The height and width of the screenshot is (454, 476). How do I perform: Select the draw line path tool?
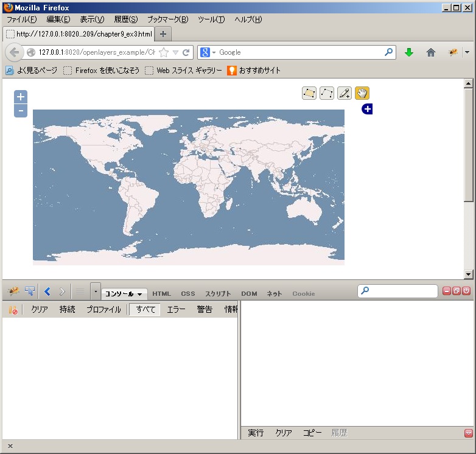327,93
